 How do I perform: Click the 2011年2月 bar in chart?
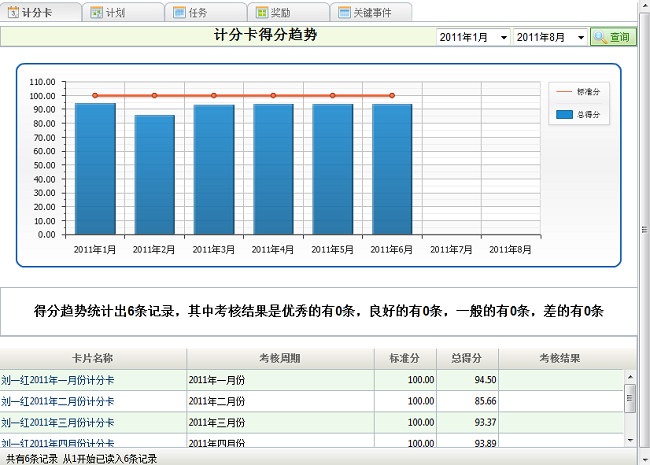pos(155,175)
